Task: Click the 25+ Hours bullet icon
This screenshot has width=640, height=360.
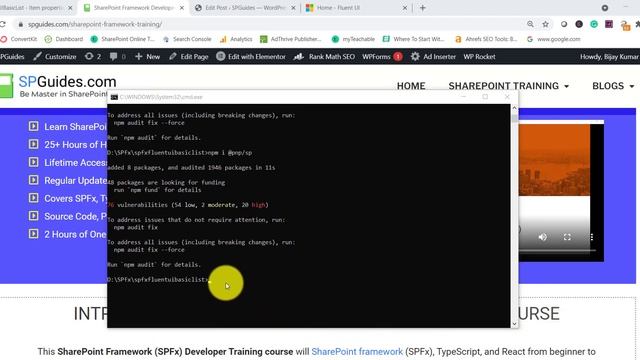Action: 33,144
